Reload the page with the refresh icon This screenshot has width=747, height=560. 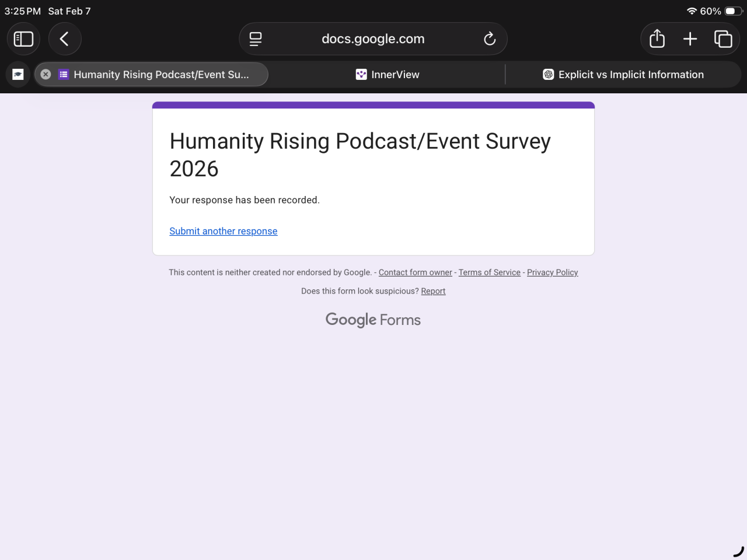point(490,39)
